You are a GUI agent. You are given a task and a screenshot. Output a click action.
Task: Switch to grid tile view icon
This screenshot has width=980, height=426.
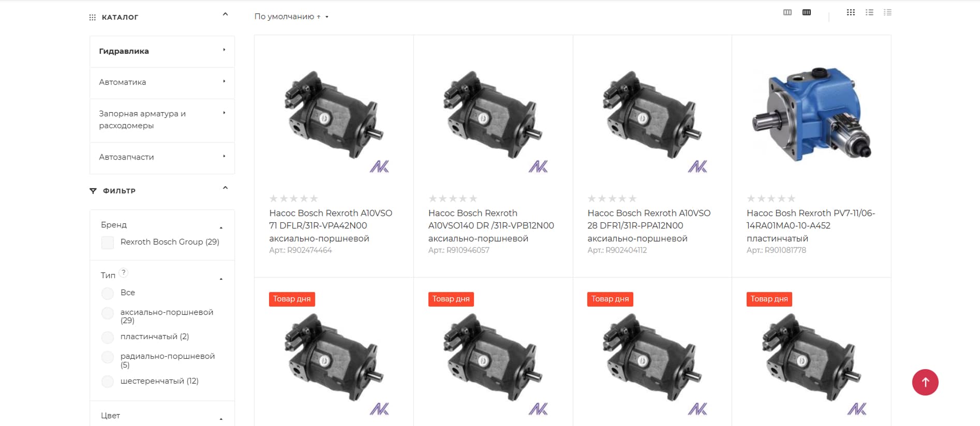tap(851, 12)
